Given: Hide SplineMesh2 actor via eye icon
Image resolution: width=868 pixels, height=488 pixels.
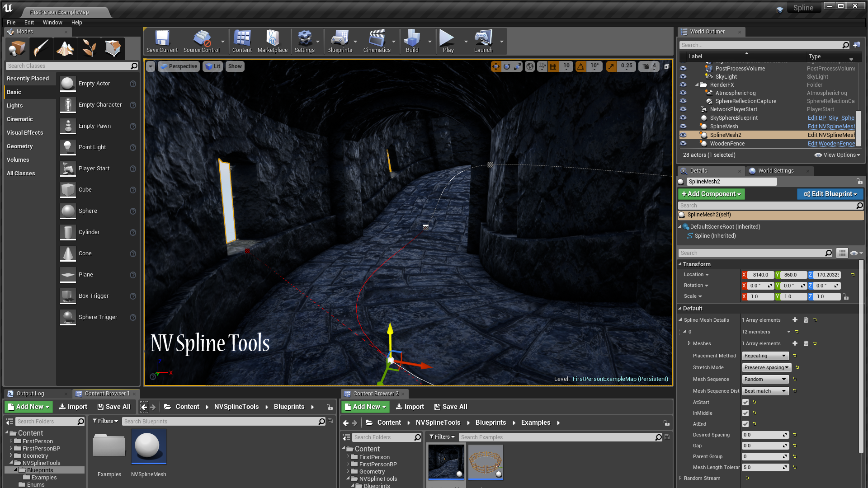Looking at the screenshot, I should coord(683,135).
